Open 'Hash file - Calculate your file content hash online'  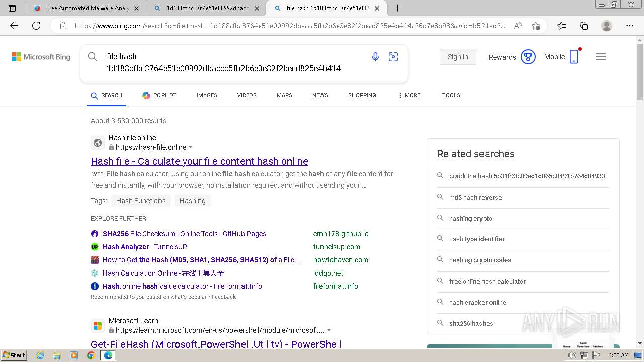click(x=199, y=161)
